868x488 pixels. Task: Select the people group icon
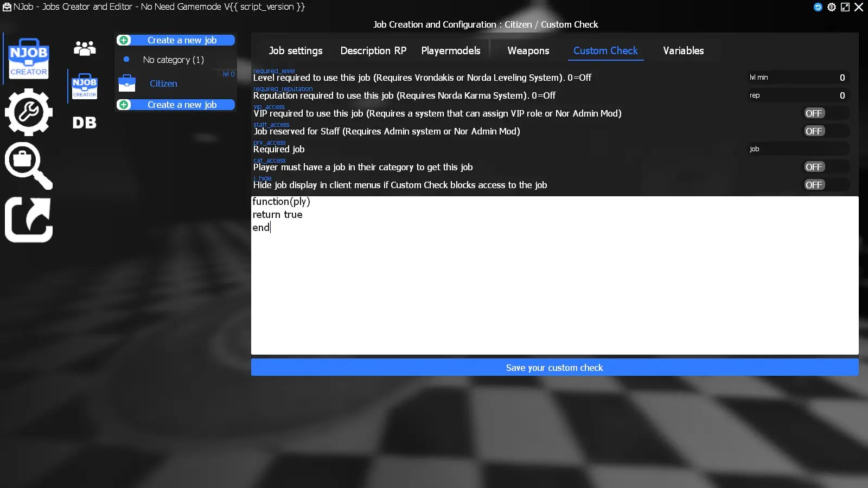(x=85, y=49)
